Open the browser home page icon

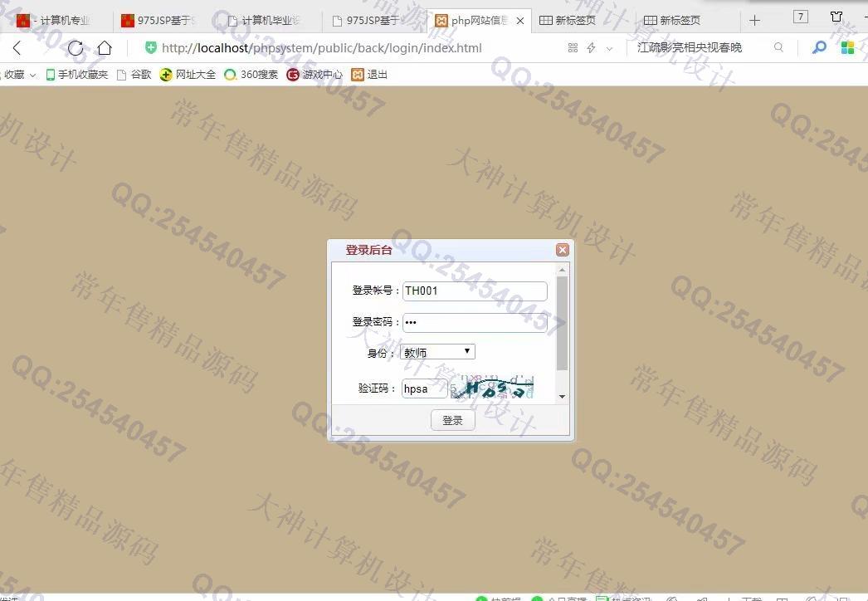105,48
